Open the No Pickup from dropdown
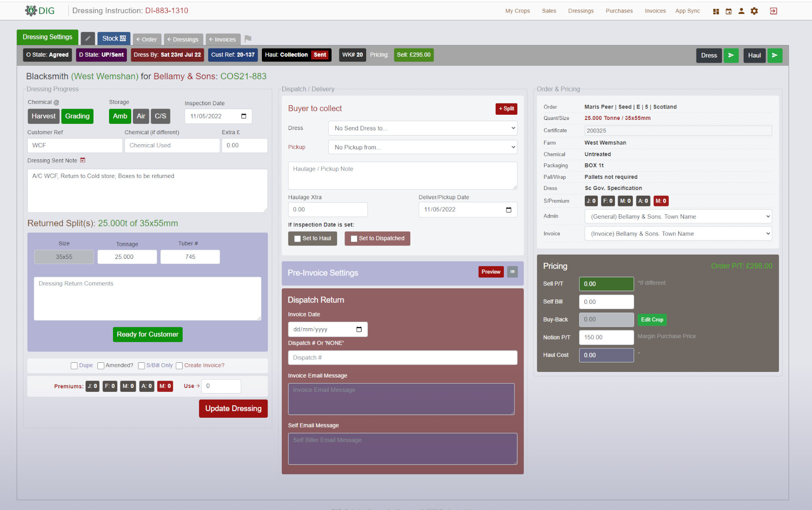 tap(422, 147)
